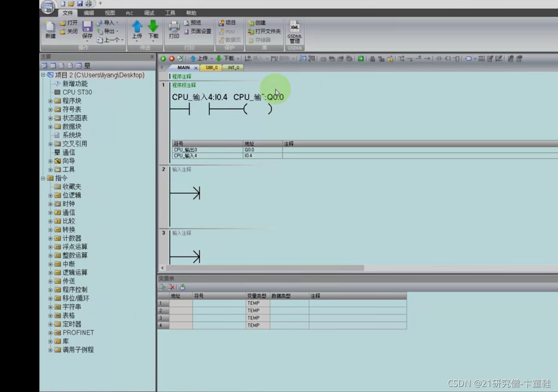This screenshot has width=558, height=392.
Task: Collapse the 指令 instructions root node
Action: pyautogui.click(x=43, y=178)
